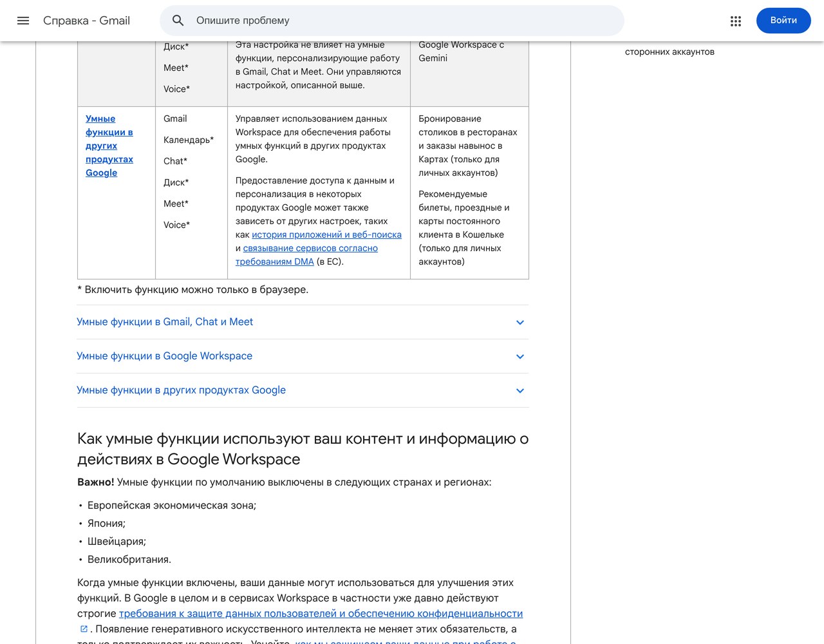Click chevron beside других продуктах Google row

coord(520,391)
